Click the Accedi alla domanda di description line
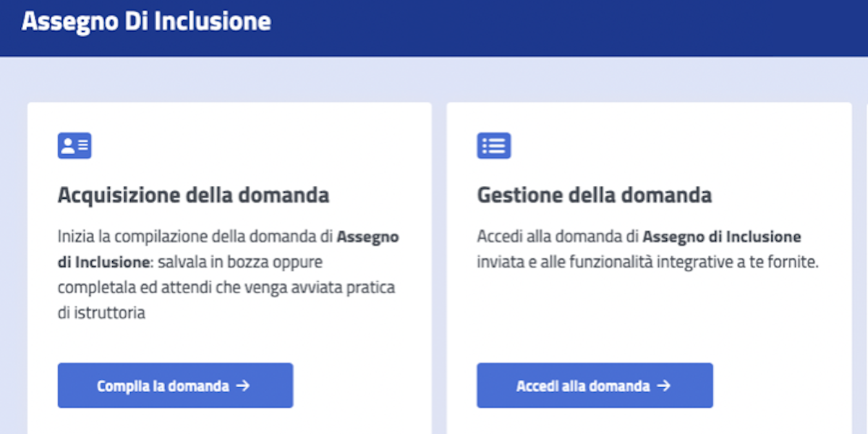868x434 pixels. pyautogui.click(x=558, y=237)
